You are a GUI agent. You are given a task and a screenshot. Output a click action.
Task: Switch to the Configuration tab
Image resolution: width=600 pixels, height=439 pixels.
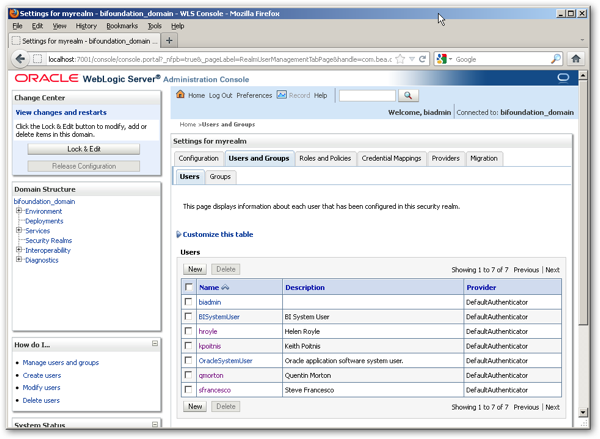198,158
